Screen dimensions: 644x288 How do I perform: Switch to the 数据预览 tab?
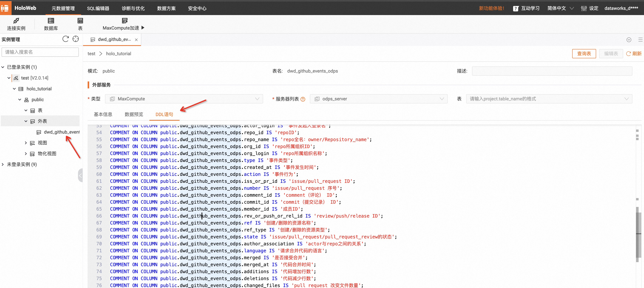pos(134,114)
